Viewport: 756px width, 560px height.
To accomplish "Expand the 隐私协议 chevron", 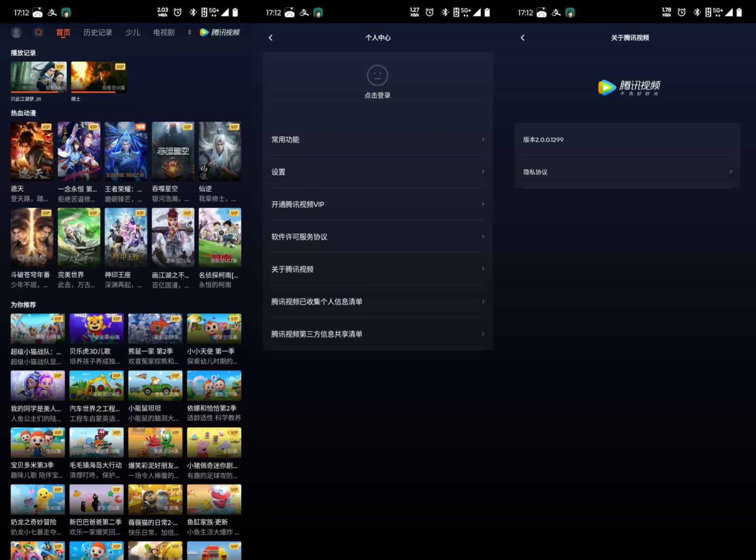I will [x=730, y=172].
